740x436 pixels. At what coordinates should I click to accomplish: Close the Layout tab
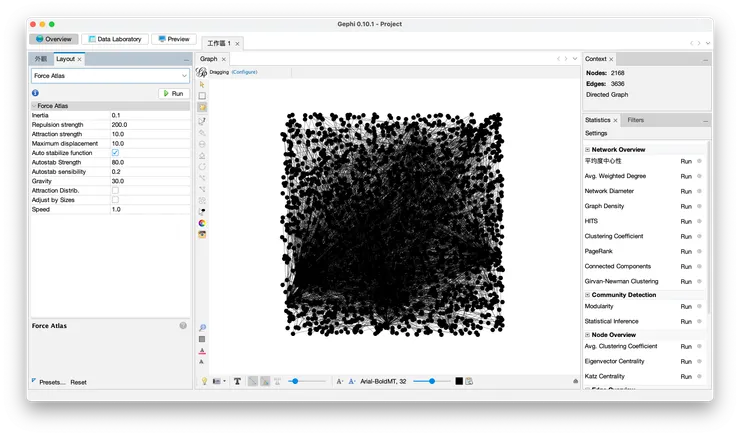point(80,59)
